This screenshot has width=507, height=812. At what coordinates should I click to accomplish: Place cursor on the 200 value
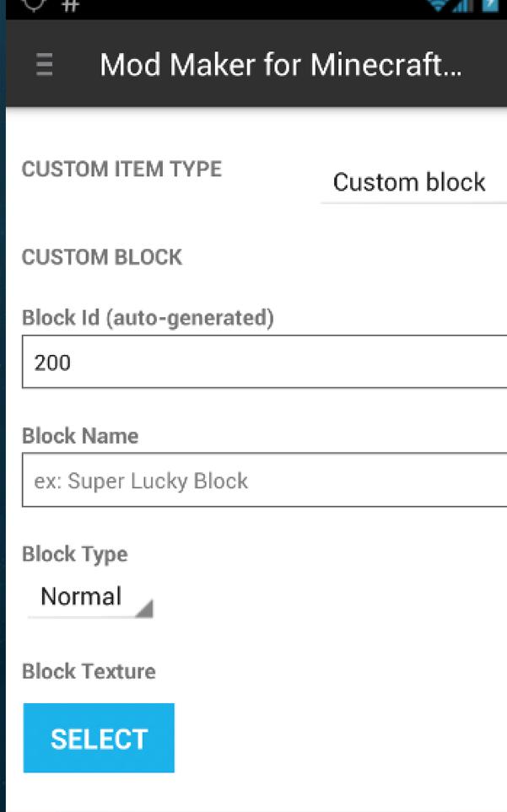(52, 363)
